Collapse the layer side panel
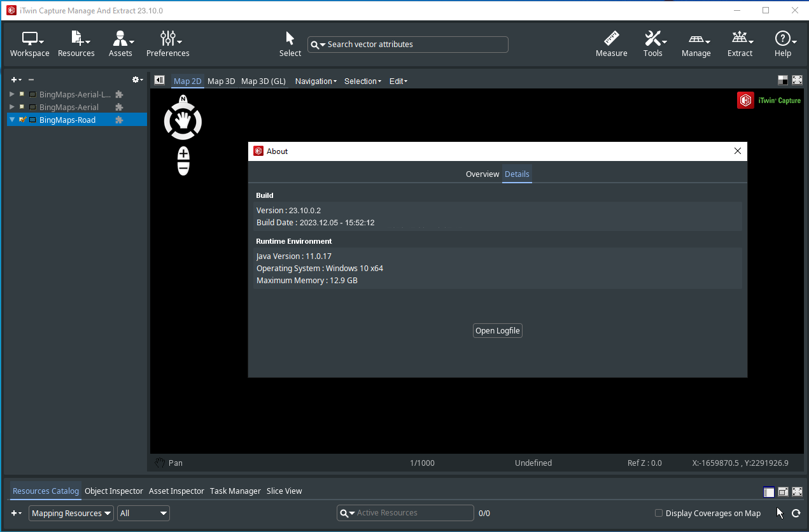Screen dimensions: 809x532 coord(160,80)
